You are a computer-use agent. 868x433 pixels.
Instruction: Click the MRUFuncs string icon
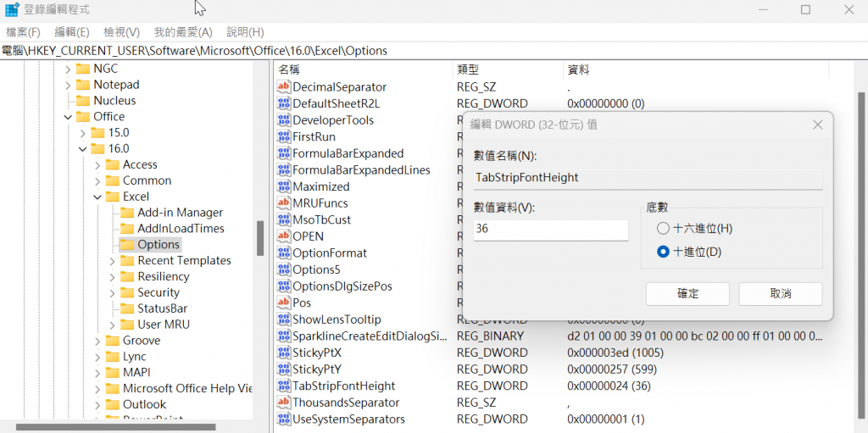tap(283, 203)
